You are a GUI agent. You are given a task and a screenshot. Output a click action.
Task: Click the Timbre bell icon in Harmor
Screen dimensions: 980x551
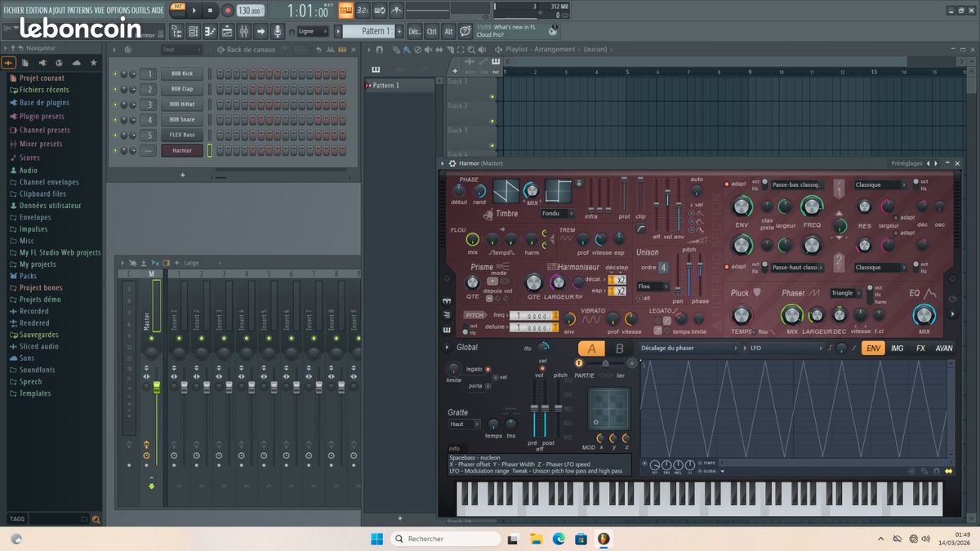pos(488,215)
